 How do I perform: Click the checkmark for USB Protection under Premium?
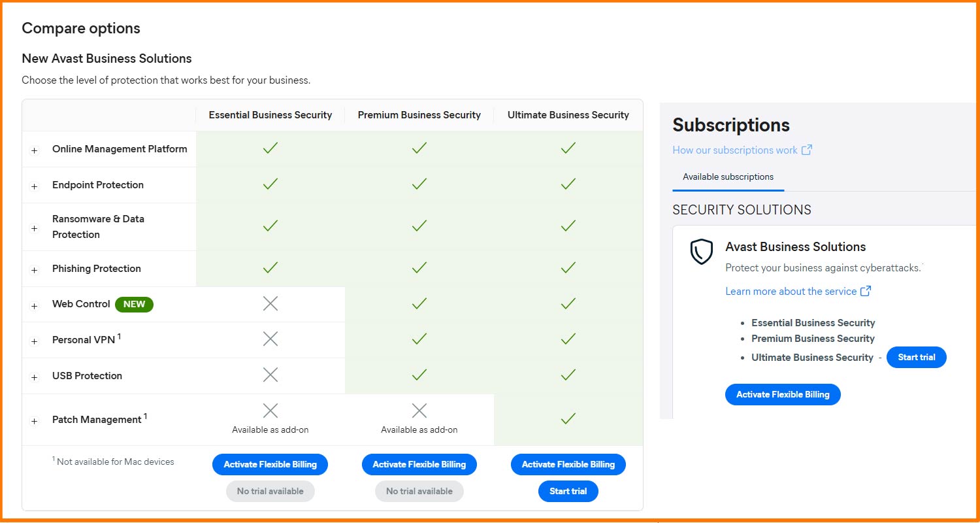pyautogui.click(x=419, y=375)
